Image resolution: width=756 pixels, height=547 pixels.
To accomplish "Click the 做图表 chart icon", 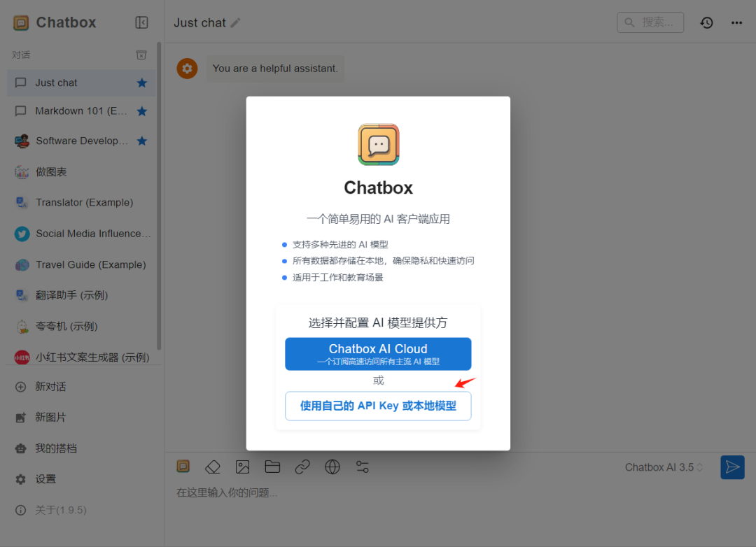I will (22, 172).
